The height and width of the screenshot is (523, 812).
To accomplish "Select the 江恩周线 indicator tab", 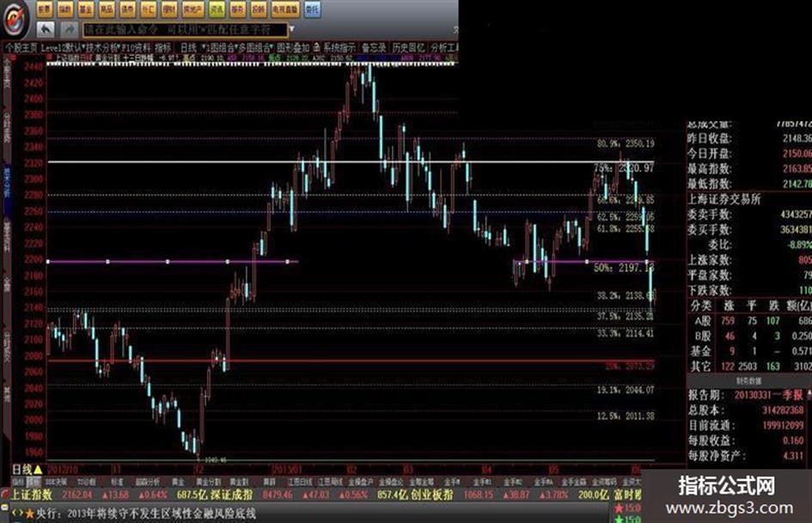I will [x=331, y=482].
